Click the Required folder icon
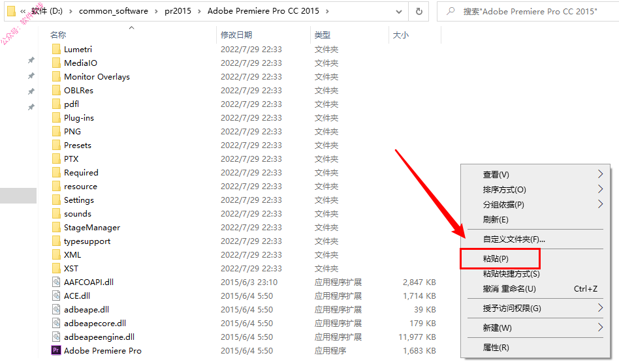This screenshot has height=364, width=619. tap(56, 173)
